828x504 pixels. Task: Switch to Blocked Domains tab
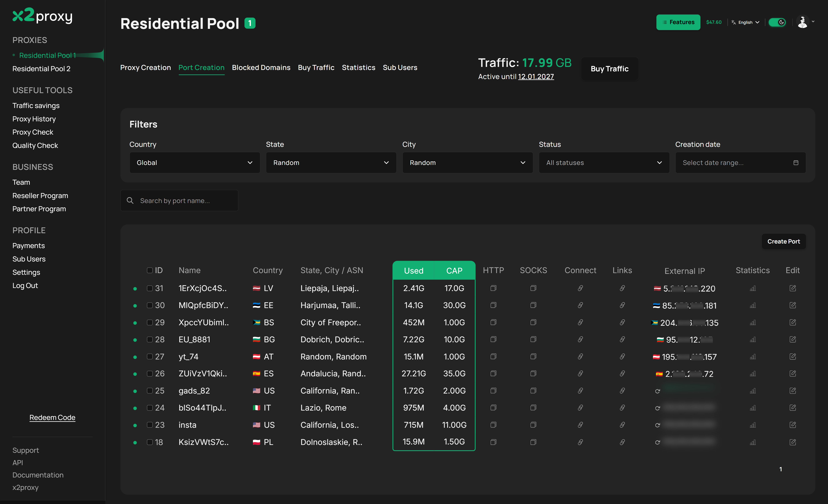pyautogui.click(x=261, y=68)
